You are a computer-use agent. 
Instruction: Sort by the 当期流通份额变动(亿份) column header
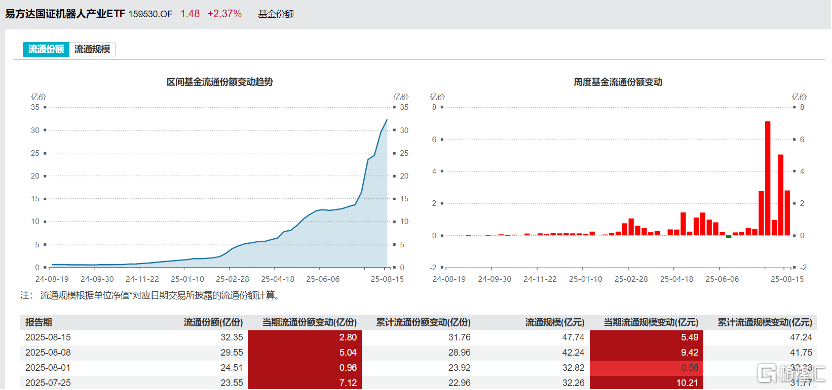[x=310, y=322]
